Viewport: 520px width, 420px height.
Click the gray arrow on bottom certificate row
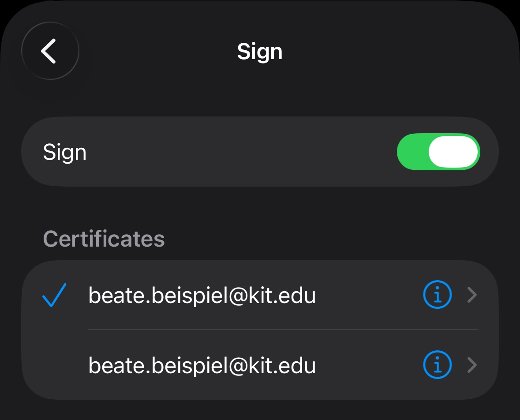click(472, 365)
